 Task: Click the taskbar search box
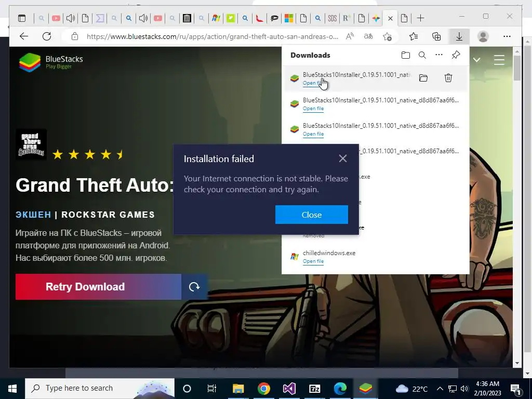pos(100,389)
